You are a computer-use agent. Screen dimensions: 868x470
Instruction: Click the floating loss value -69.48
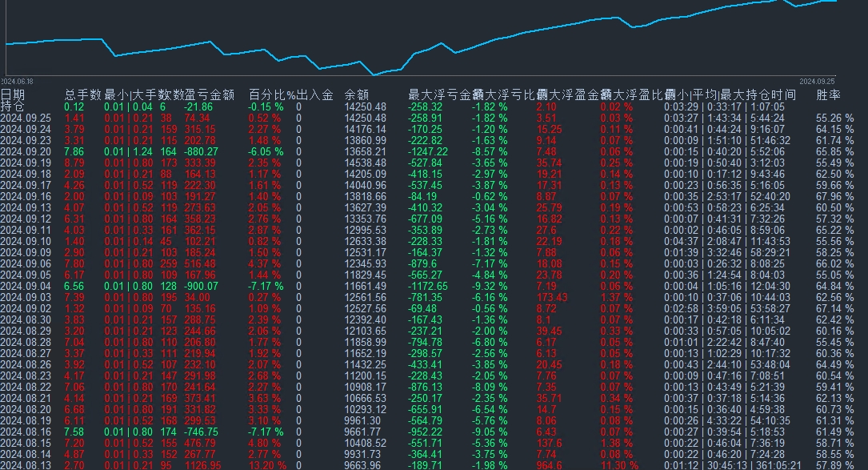click(422, 309)
